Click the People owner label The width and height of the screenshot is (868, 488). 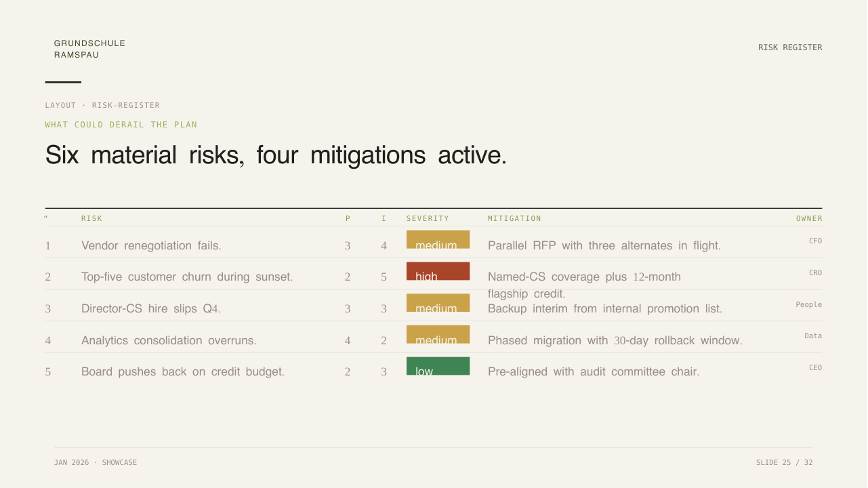809,304
